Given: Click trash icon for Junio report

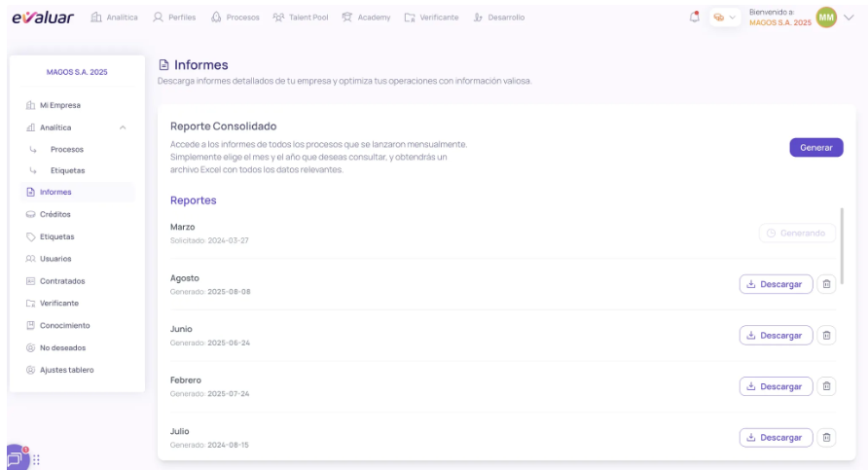Looking at the screenshot, I should [x=826, y=335].
